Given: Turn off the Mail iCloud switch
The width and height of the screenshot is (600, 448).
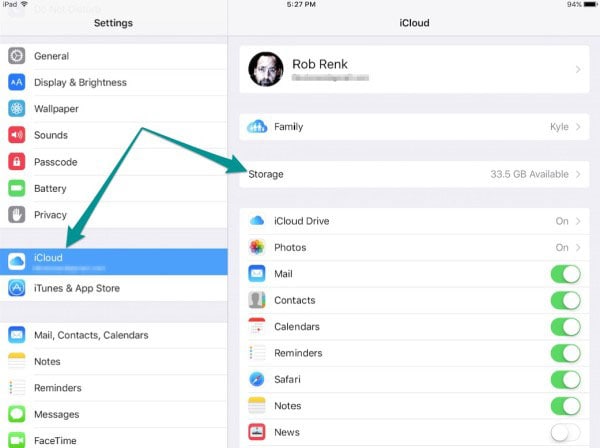Looking at the screenshot, I should (566, 274).
